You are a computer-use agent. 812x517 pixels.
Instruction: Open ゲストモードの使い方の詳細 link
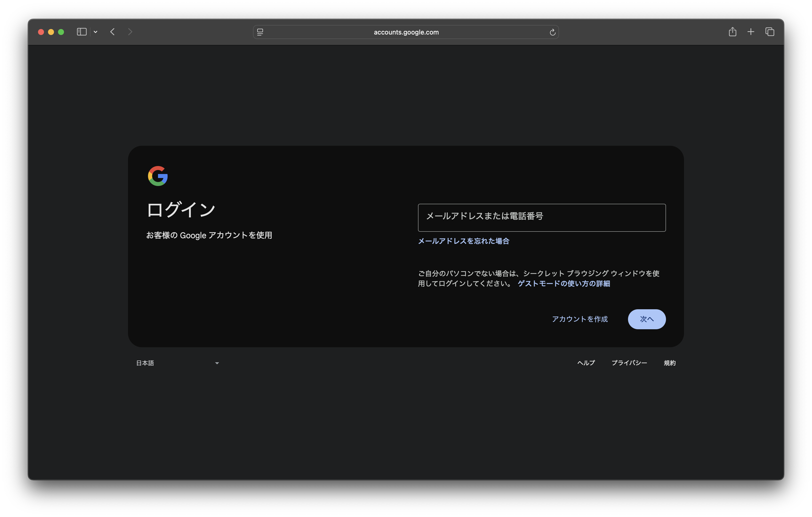563,283
